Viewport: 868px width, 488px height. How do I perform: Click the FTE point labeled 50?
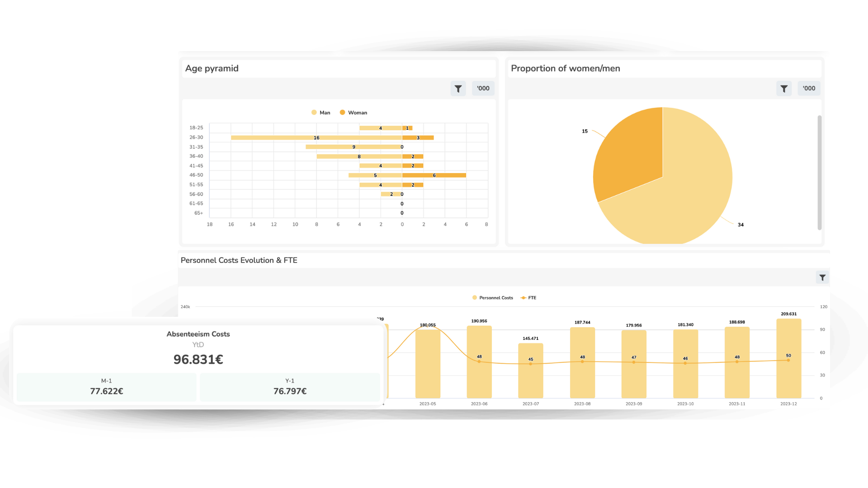click(x=788, y=360)
